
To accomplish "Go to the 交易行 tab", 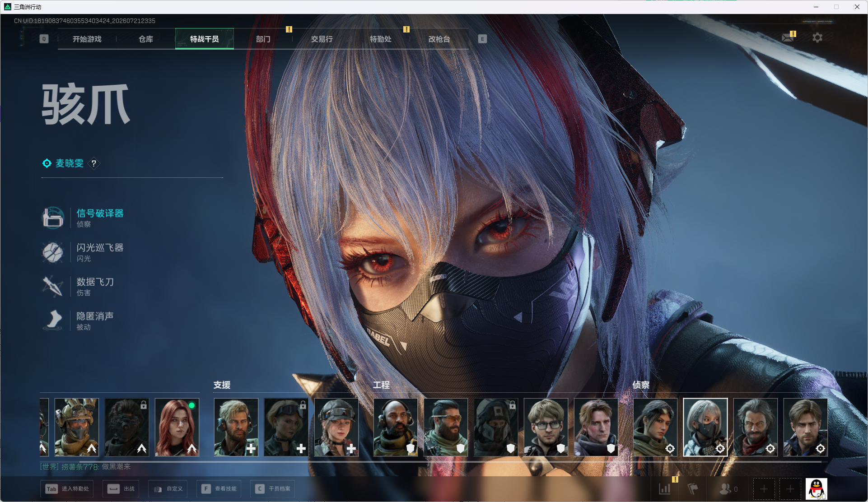I will pos(322,39).
